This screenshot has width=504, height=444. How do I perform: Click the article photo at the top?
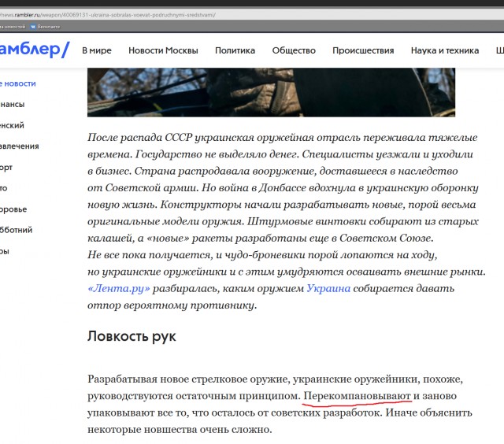pos(271,92)
